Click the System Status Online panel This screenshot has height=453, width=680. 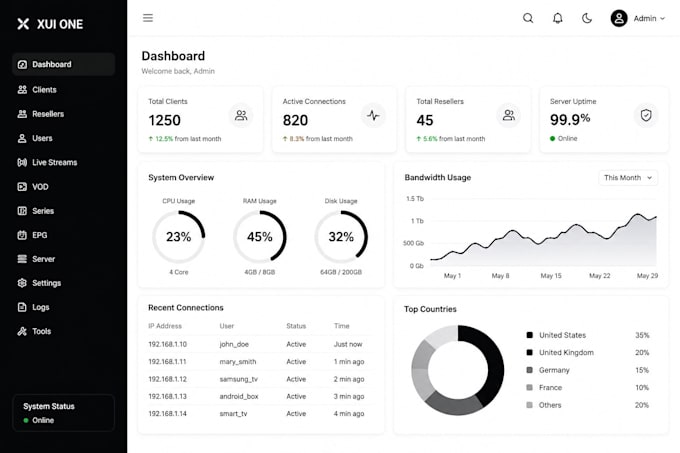(63, 413)
